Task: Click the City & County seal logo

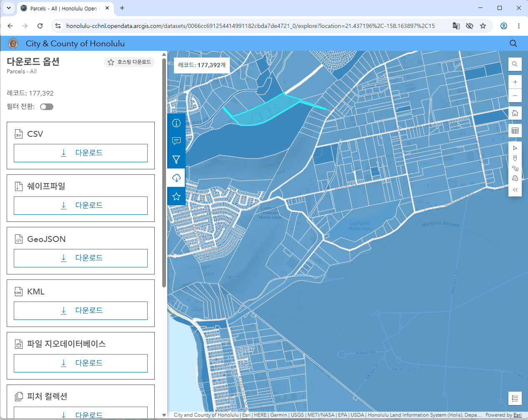Action: 13,43
